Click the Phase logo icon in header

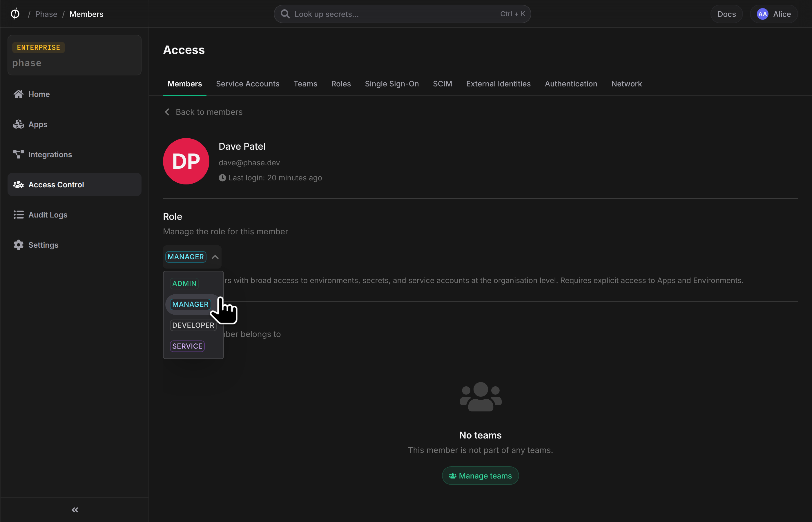tap(15, 14)
